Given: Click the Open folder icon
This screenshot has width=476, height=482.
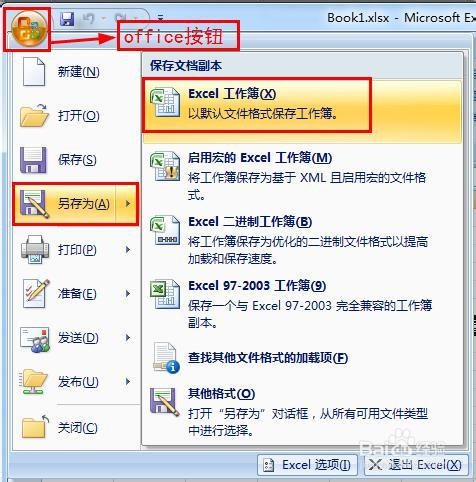Looking at the screenshot, I should coord(34,115).
